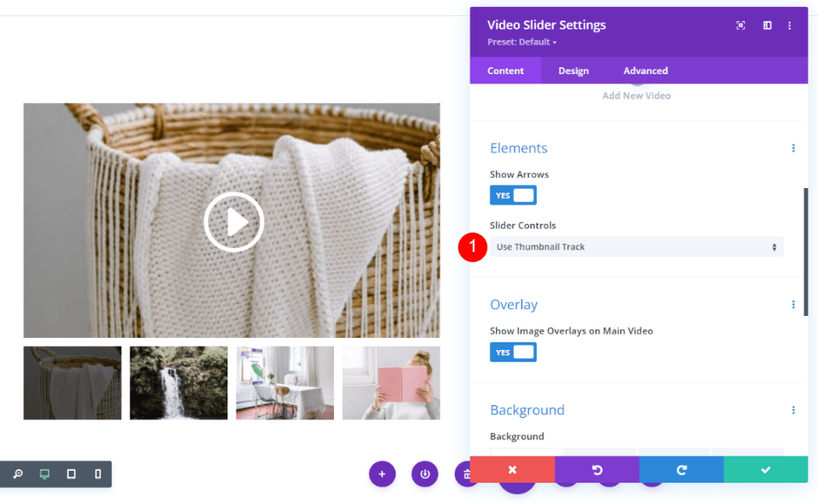Toggle desktop preview mode
This screenshot has width=818, height=504.
click(45, 474)
